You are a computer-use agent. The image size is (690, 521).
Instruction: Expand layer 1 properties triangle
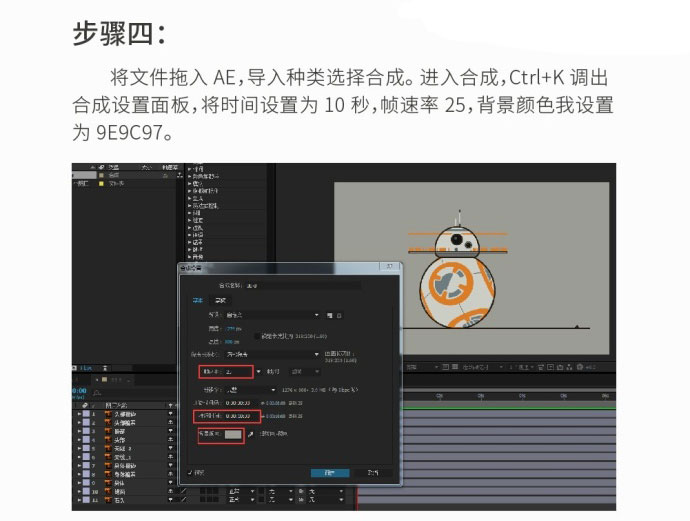(x=79, y=414)
